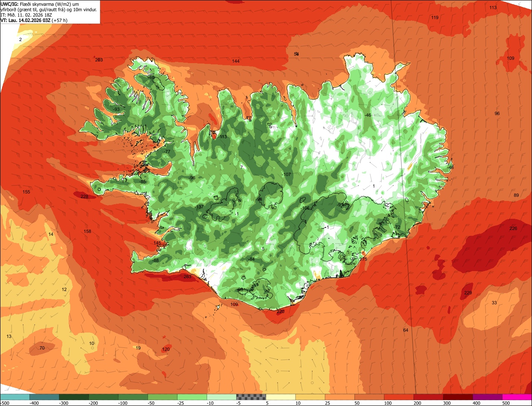Click the '-88' value on the Reykjanes peninsula
This screenshot has height=406, width=532.
(x=155, y=261)
